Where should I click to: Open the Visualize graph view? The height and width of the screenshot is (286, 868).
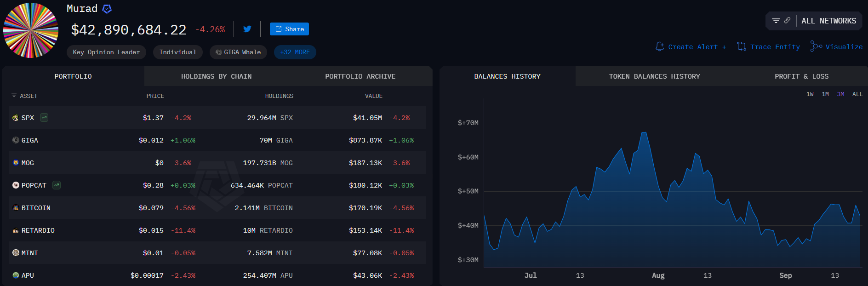(x=836, y=47)
